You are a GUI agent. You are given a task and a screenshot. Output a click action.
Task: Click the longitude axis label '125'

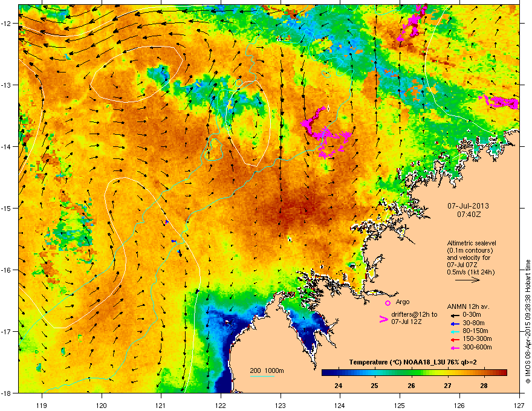(400, 405)
